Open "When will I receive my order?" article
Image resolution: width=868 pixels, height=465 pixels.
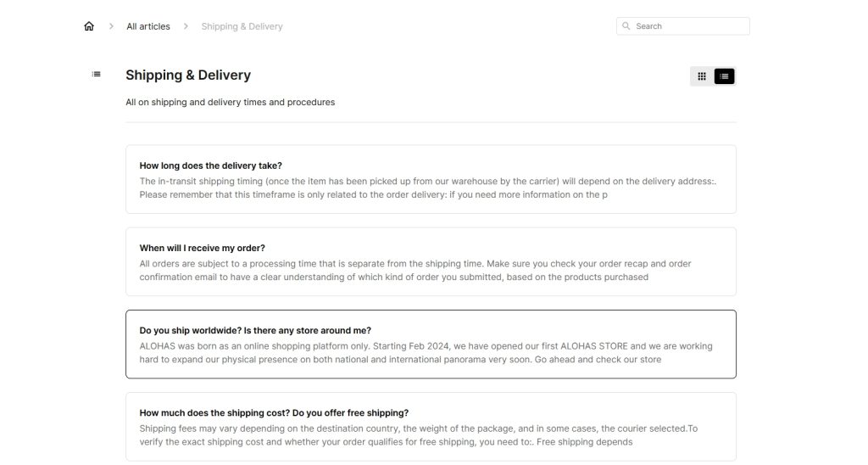point(203,248)
